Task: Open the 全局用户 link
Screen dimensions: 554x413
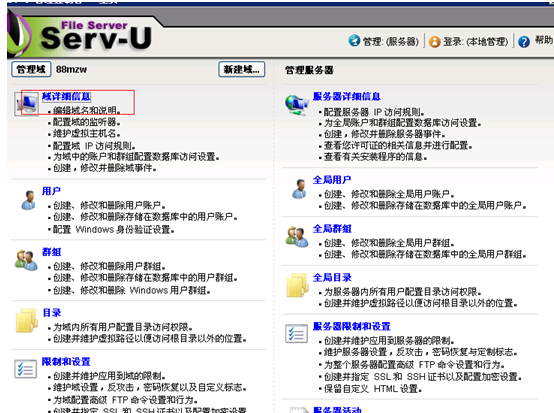Action: pyautogui.click(x=332, y=180)
